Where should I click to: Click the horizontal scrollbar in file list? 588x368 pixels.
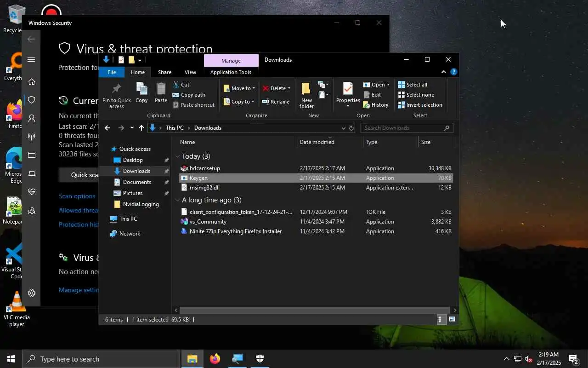pyautogui.click(x=315, y=310)
